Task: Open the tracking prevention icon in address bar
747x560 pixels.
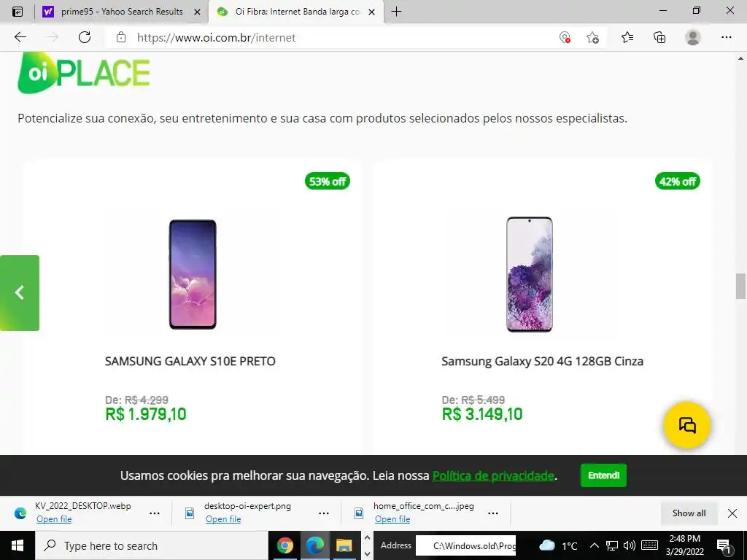Action: pos(565,37)
